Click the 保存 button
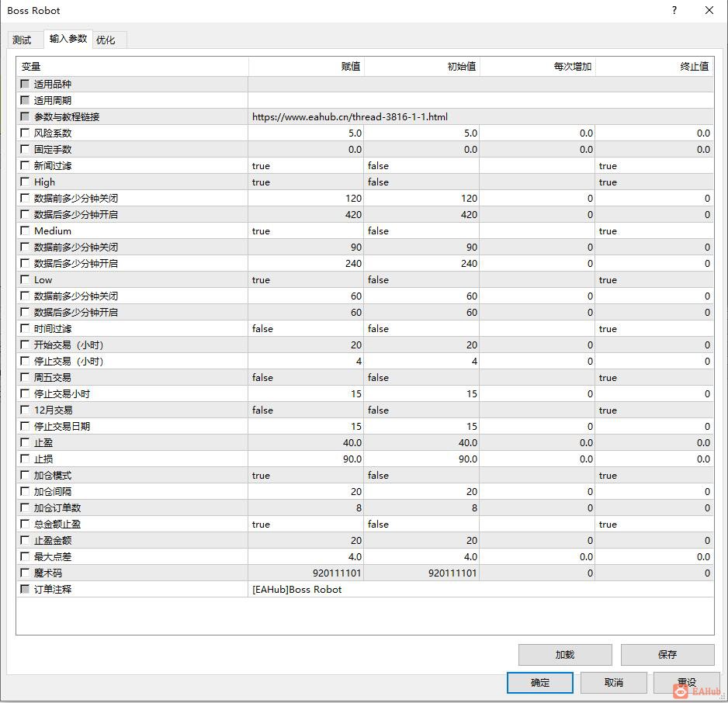The width and height of the screenshot is (728, 703). point(667,654)
